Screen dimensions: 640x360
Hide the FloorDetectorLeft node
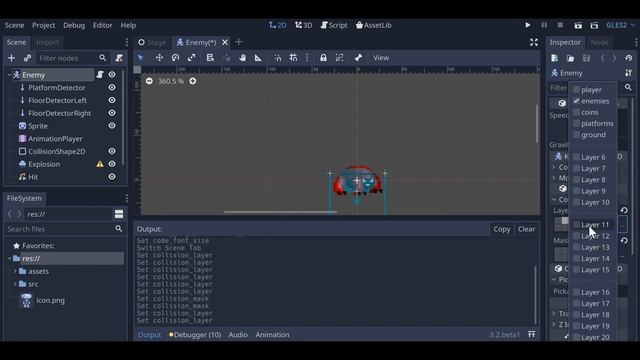click(112, 100)
